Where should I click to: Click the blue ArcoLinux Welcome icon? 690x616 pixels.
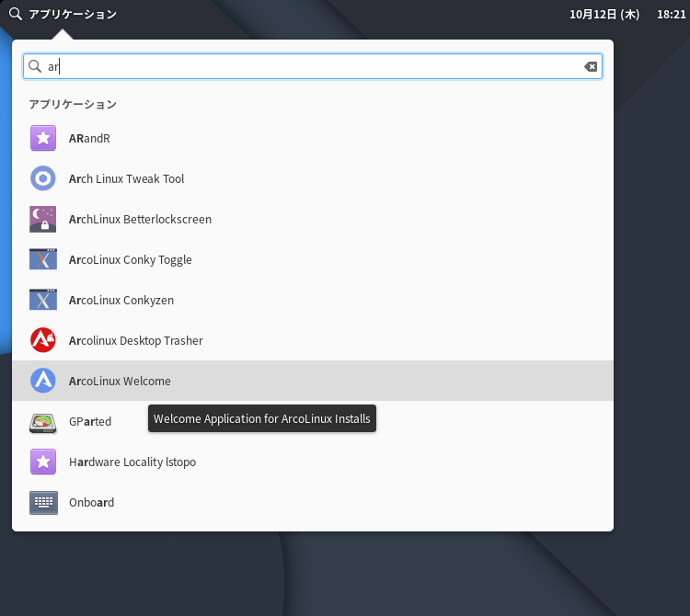click(x=43, y=381)
